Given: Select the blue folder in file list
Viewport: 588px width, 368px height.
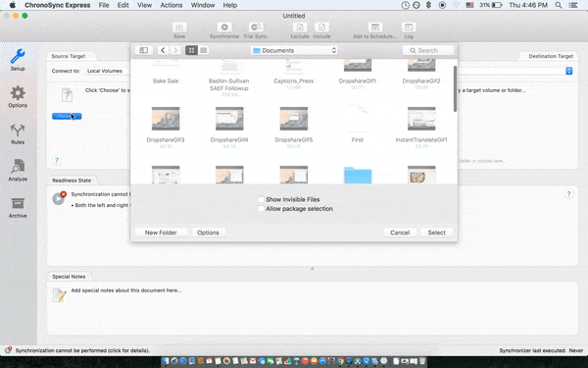Looking at the screenshot, I should pyautogui.click(x=358, y=176).
